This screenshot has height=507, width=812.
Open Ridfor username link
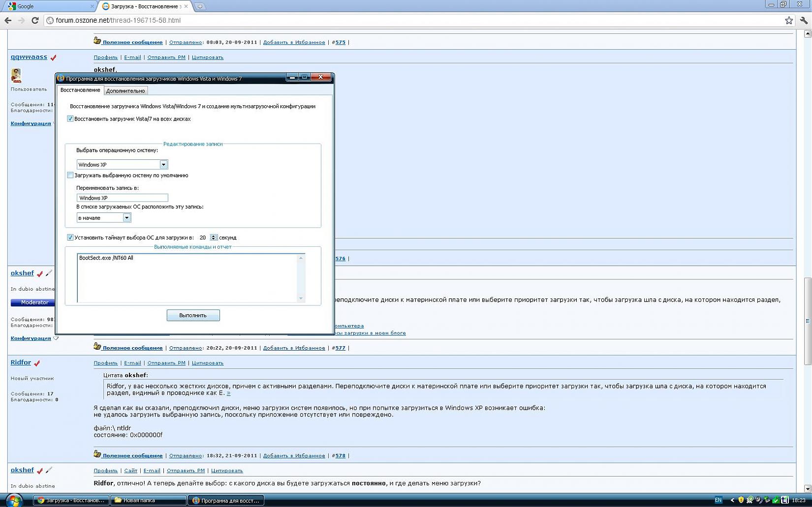pyautogui.click(x=21, y=362)
